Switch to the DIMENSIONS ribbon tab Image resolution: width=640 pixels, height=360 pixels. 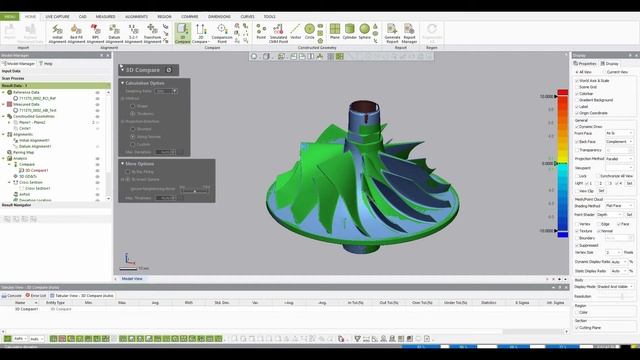[x=219, y=17]
